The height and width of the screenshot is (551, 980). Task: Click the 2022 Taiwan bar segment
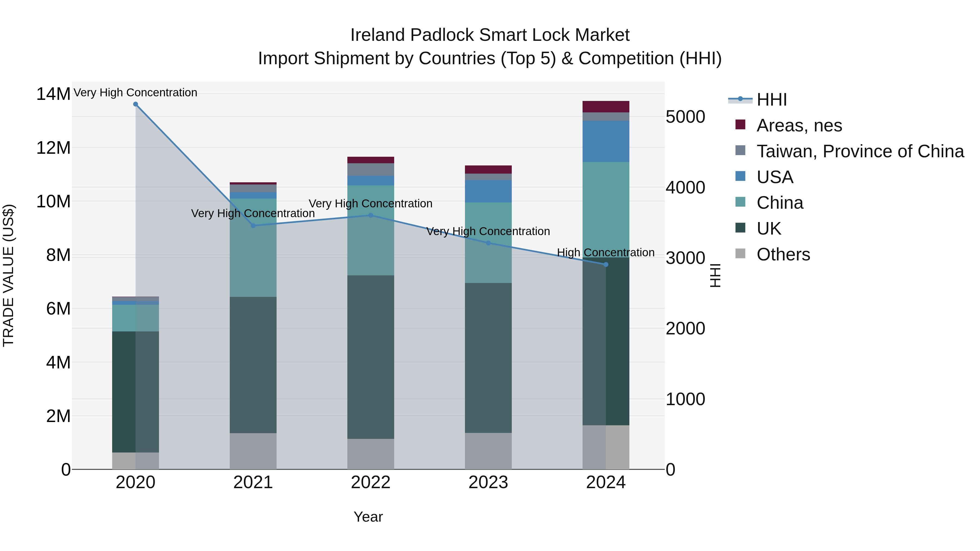[371, 170]
